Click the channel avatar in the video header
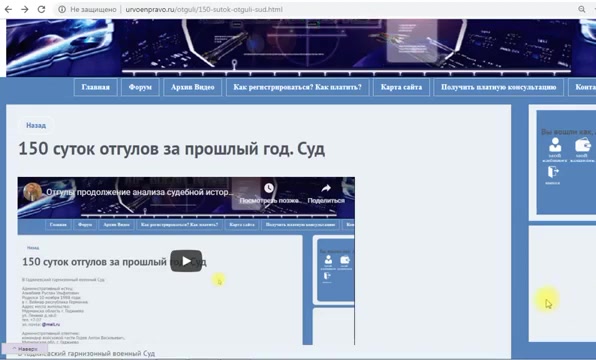Image resolution: width=596 pixels, height=360 pixels. coord(33,192)
